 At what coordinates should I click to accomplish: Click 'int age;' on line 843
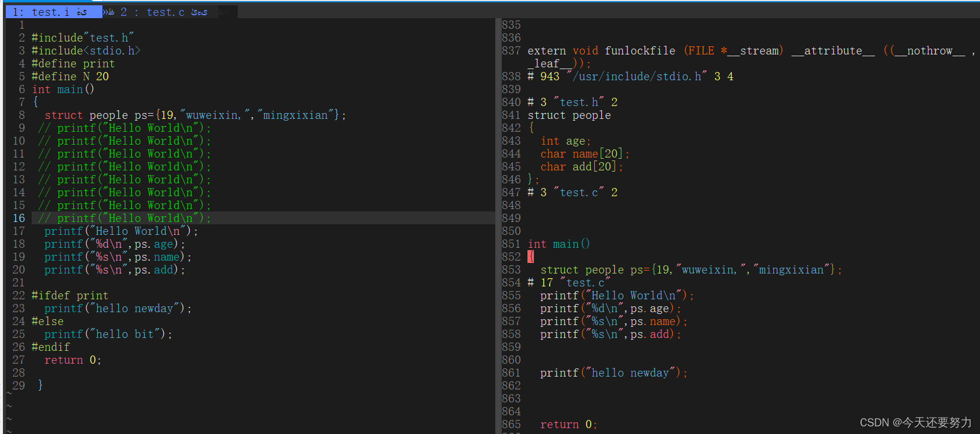(x=566, y=141)
